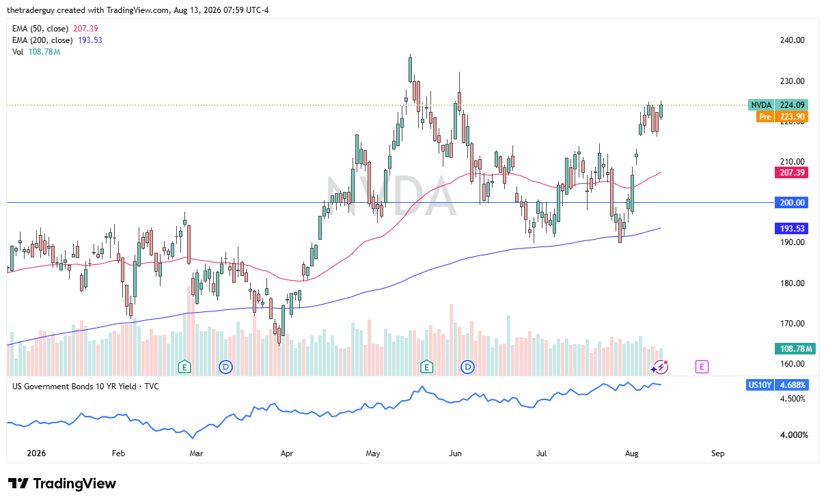Click the 230.00 price axis value

point(792,81)
